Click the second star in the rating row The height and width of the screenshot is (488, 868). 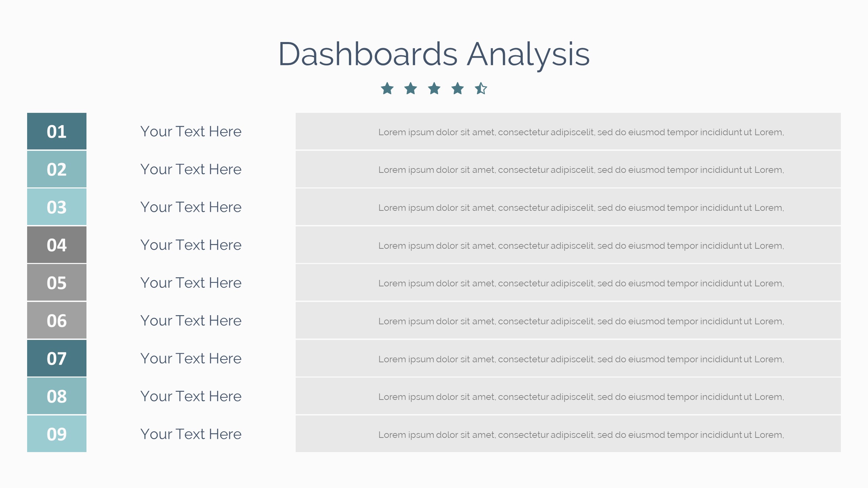(411, 89)
